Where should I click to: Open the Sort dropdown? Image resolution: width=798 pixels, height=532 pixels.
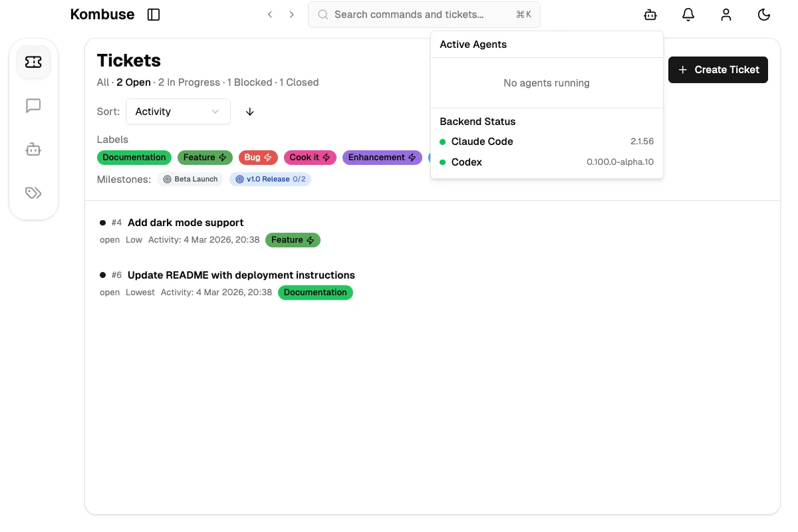tap(178, 111)
